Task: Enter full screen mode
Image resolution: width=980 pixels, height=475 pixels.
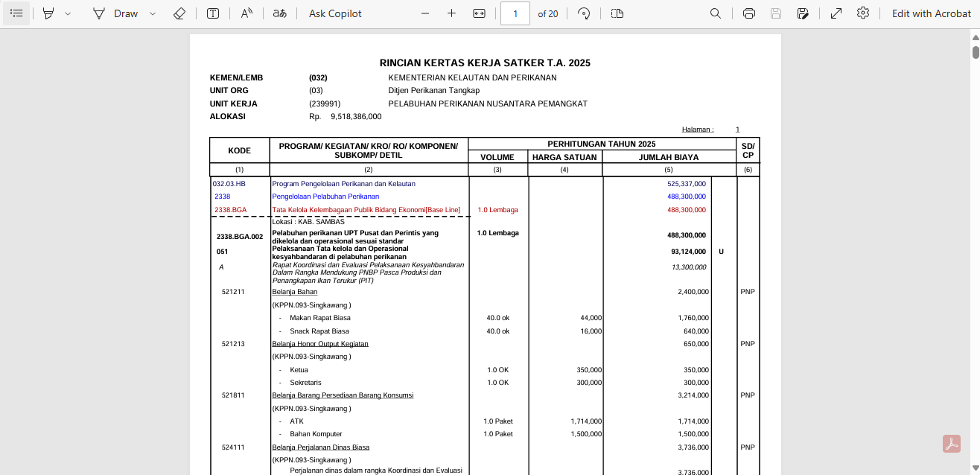Action: [836, 13]
